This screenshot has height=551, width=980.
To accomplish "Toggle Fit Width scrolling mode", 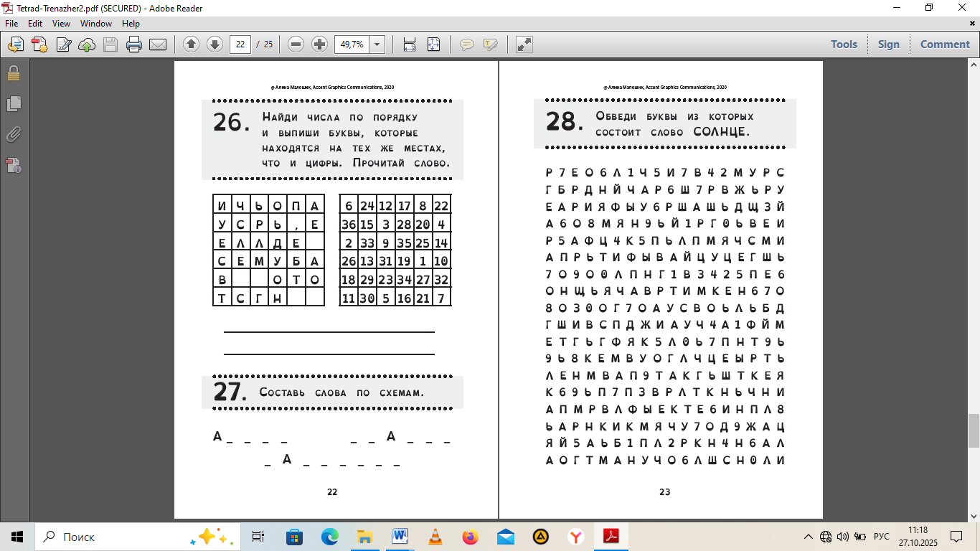I will 410,44.
